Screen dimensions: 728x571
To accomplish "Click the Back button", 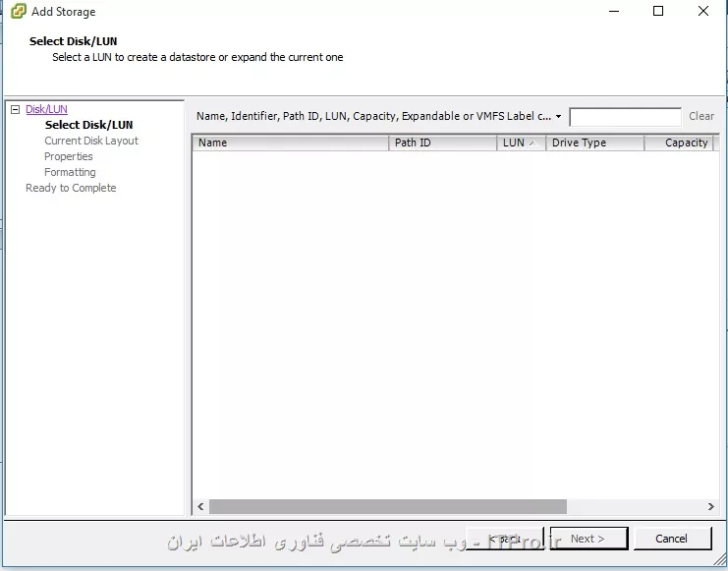I will pos(505,539).
